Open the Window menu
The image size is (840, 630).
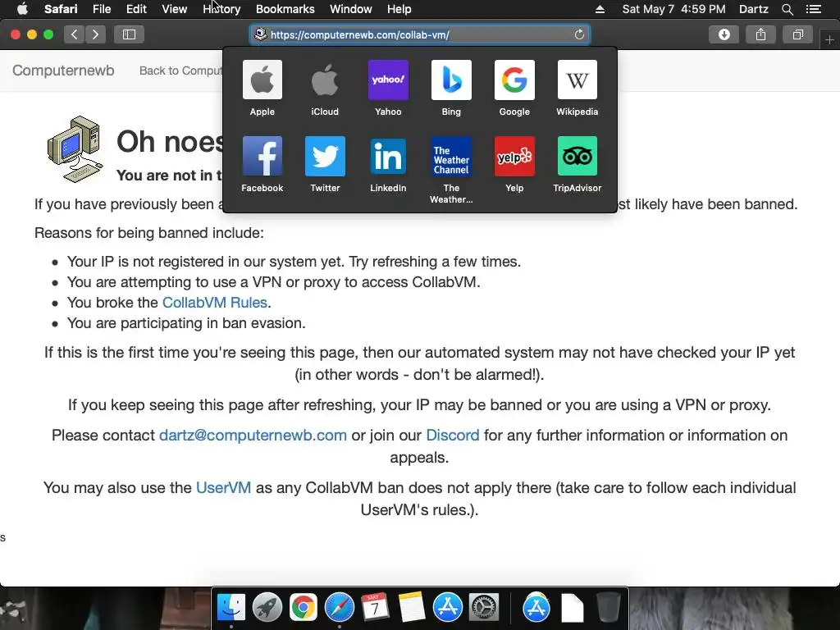point(350,9)
